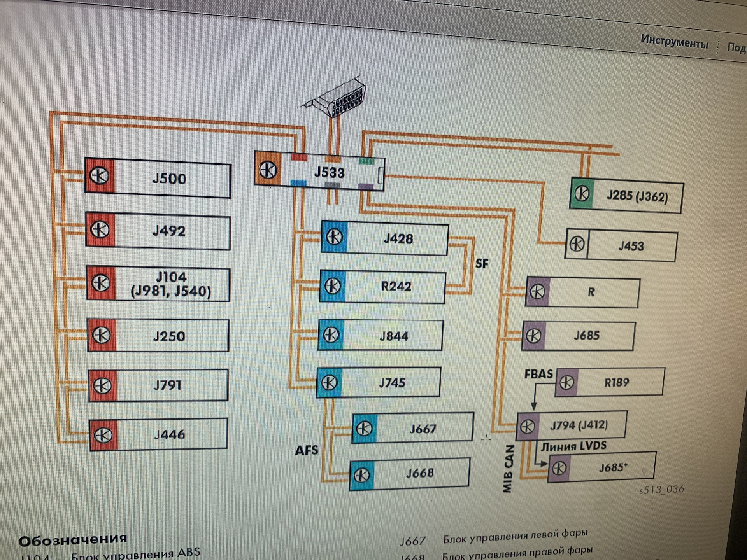This screenshot has height=560, width=747.
Task: Click the J446 control unit box
Action: pyautogui.click(x=158, y=434)
